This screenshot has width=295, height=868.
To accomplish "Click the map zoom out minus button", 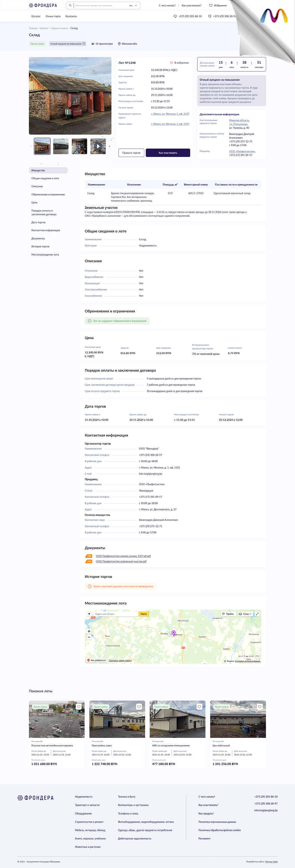I will [89, 637].
